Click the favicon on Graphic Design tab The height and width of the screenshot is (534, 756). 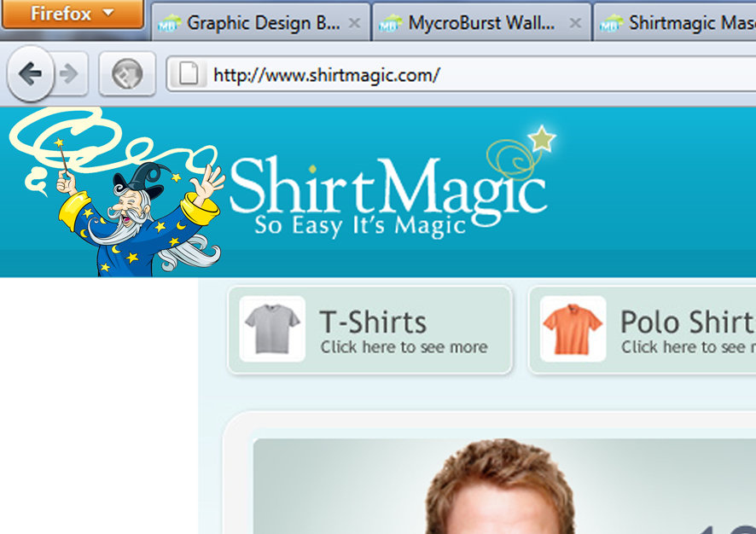[169, 23]
